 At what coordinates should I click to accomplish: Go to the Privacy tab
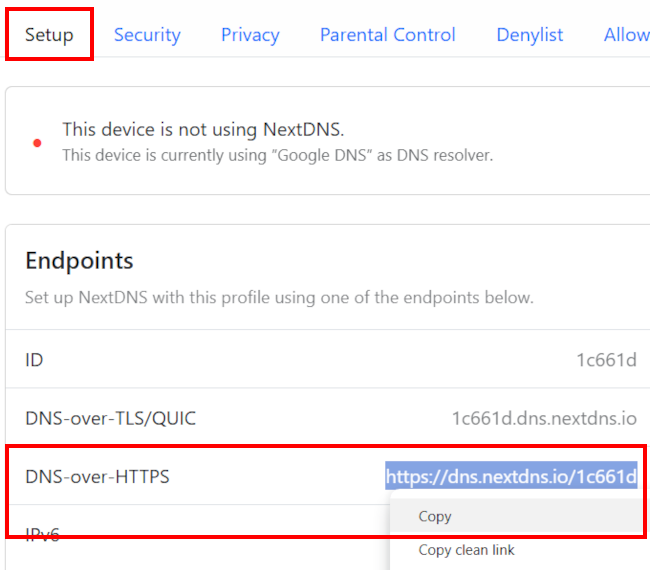point(250,35)
